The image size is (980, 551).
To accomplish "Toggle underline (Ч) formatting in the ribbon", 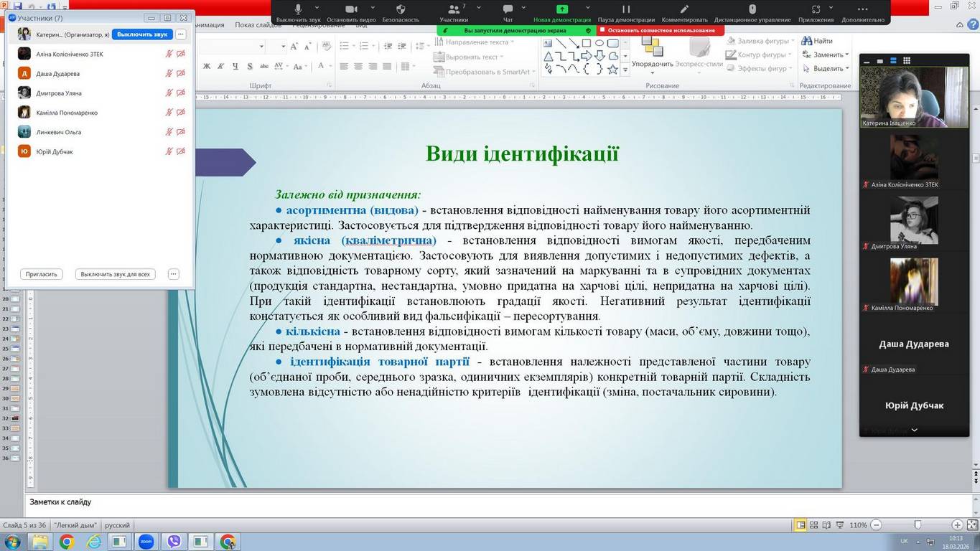I will tap(235, 67).
